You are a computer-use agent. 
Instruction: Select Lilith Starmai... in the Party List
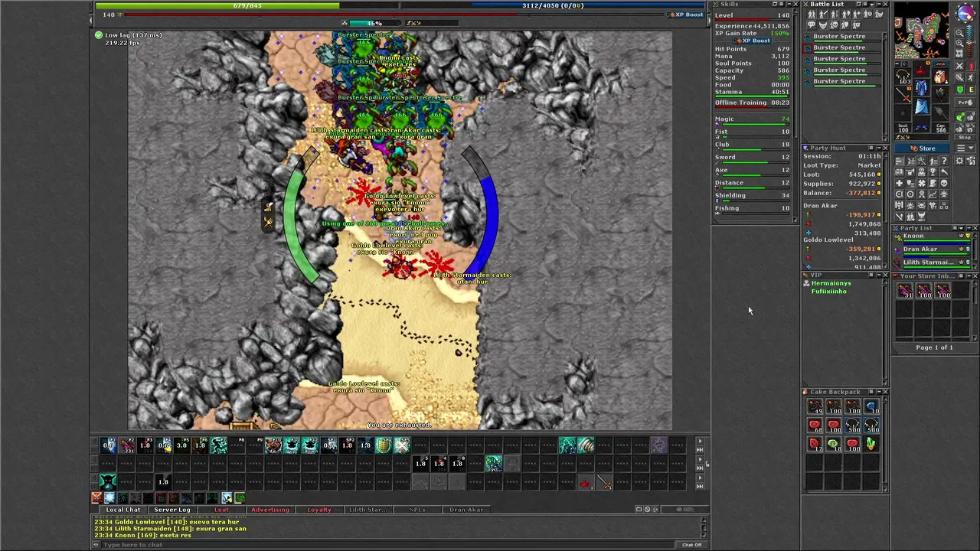[x=933, y=262]
